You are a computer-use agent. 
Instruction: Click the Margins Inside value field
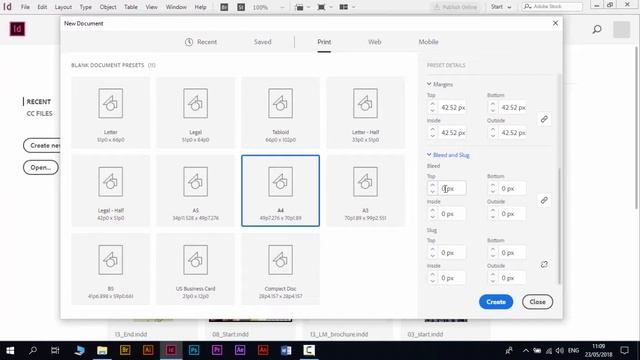pyautogui.click(x=453, y=133)
